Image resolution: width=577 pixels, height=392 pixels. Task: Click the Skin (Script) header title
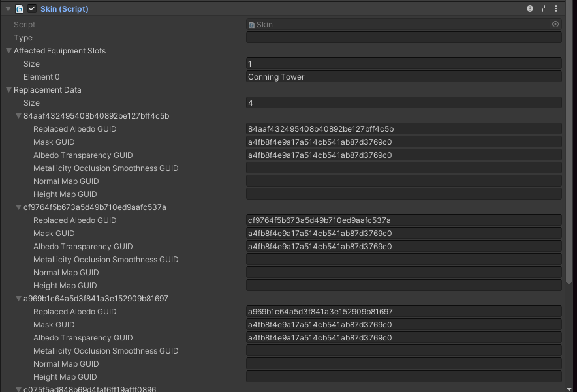pos(64,9)
